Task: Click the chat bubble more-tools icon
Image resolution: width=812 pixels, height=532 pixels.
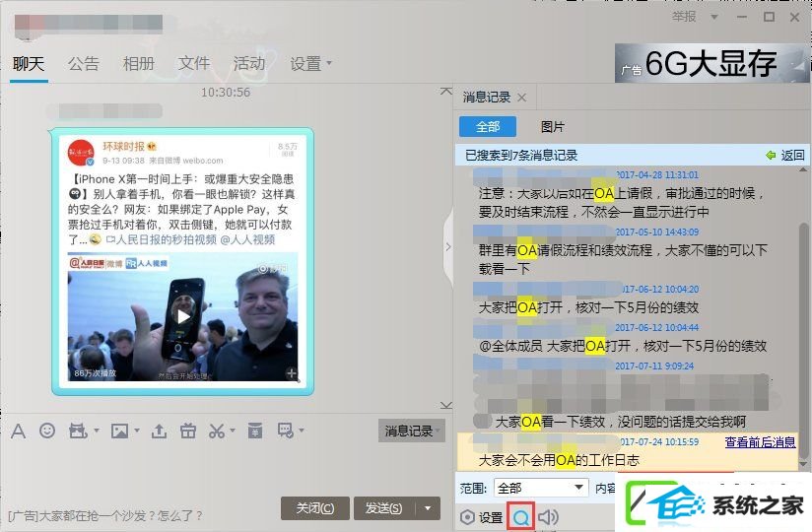Action: tap(286, 431)
